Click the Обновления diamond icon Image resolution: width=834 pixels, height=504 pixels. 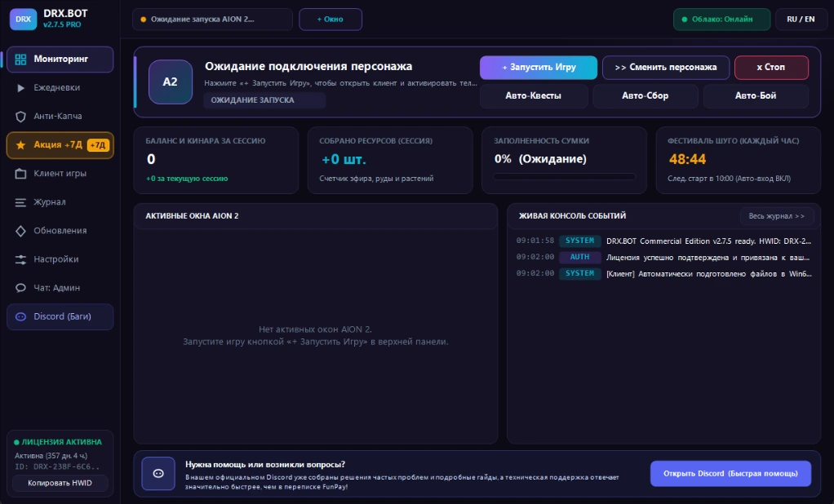point(20,231)
